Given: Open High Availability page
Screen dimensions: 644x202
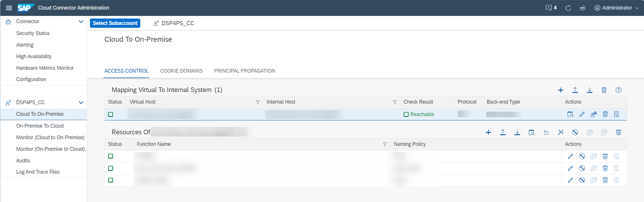Looking at the screenshot, I should coord(34,56).
